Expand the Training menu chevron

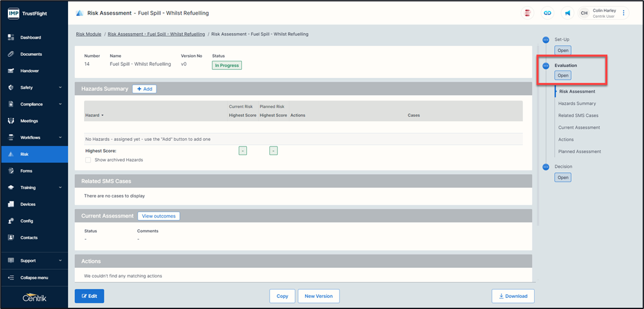(x=60, y=188)
